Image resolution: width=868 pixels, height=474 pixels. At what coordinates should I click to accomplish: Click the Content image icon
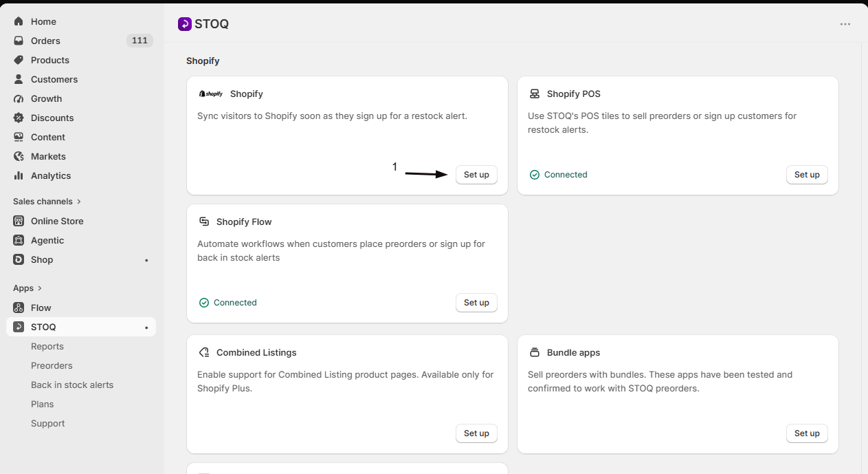point(19,137)
